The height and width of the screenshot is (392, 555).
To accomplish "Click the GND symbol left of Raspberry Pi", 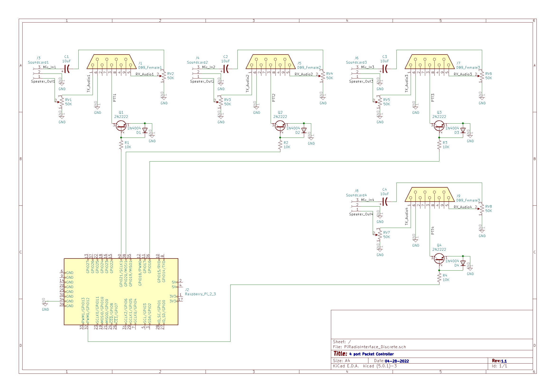I will tap(45, 305).
